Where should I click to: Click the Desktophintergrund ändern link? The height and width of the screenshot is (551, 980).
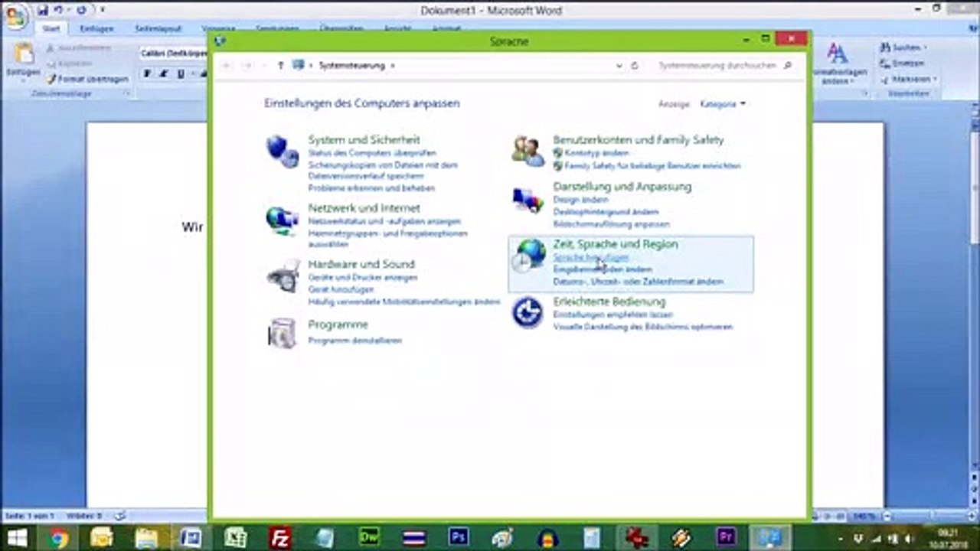(606, 212)
